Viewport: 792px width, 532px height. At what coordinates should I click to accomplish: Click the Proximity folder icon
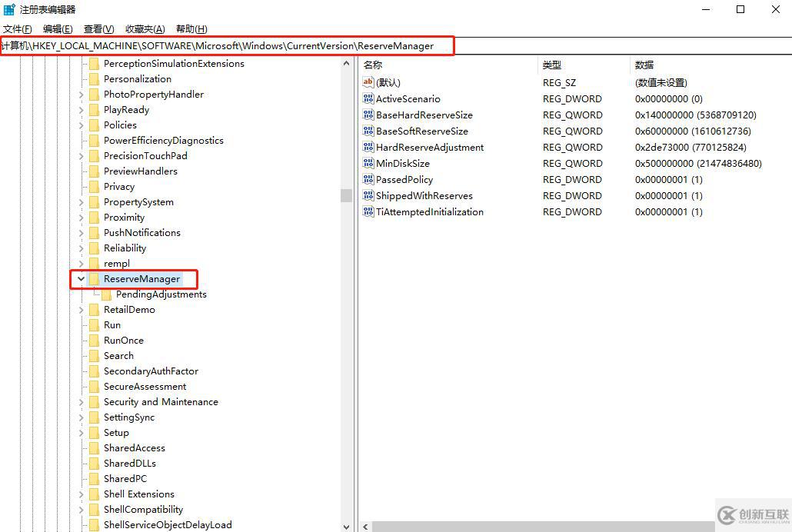(x=94, y=218)
